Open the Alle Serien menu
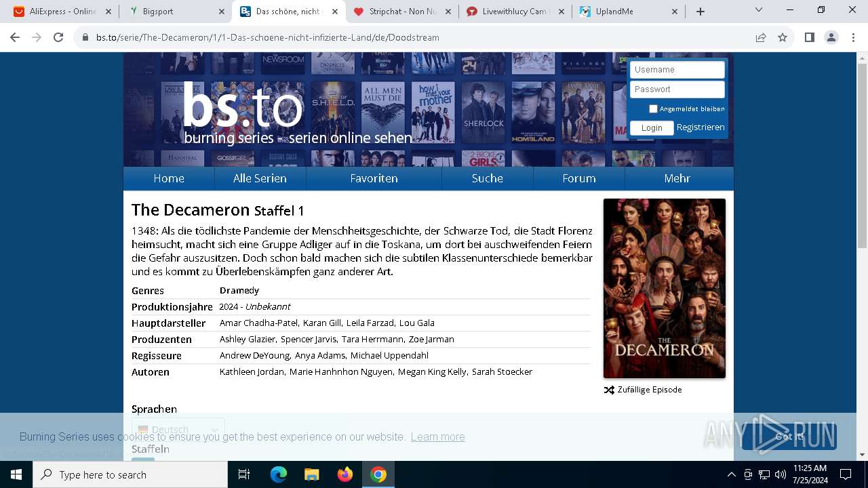This screenshot has width=868, height=488. tap(260, 178)
